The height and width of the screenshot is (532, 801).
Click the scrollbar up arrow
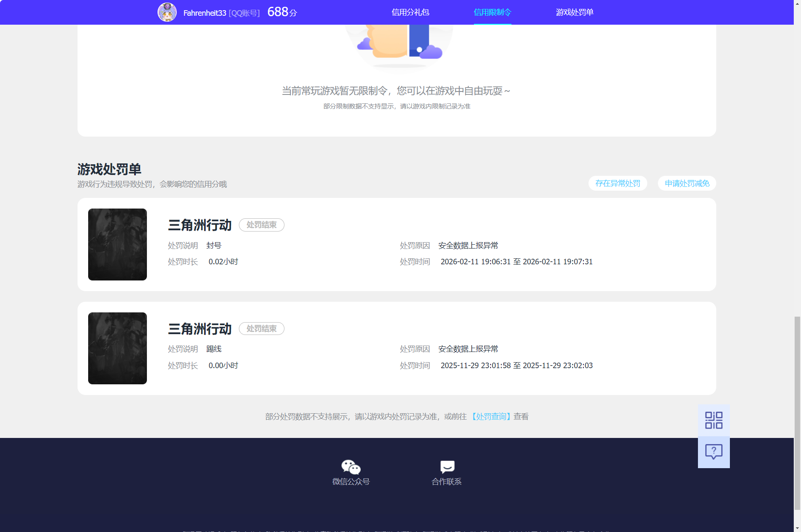(x=797, y=3)
